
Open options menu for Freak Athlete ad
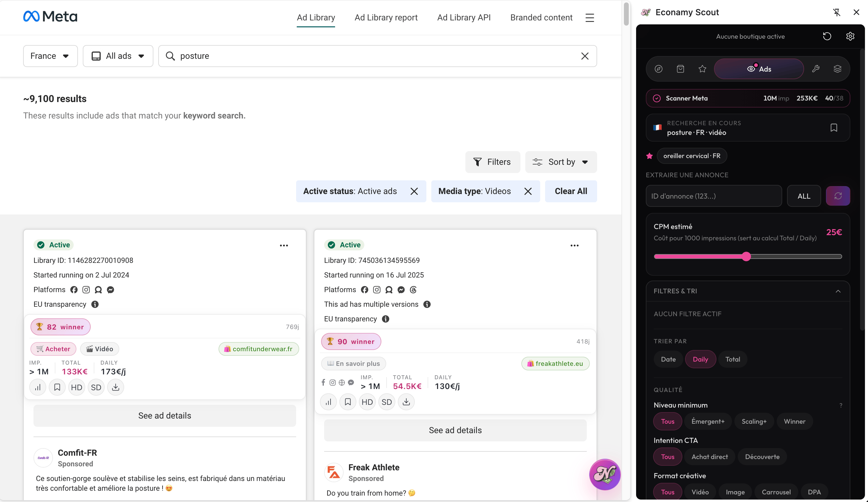(575, 246)
